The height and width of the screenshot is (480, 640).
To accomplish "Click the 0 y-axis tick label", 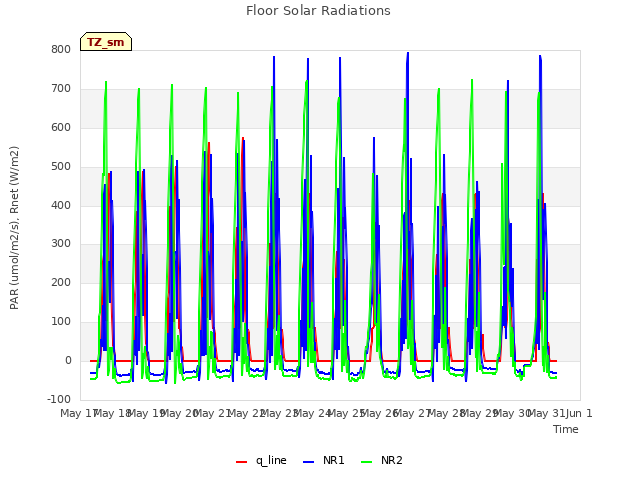I will (68, 360).
